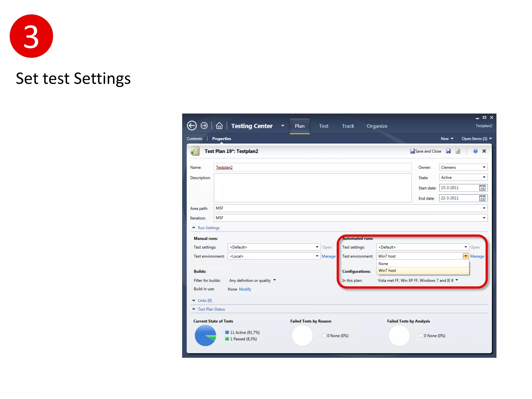Open the Contents sub-tab
The width and height of the screenshot is (532, 399).
click(x=195, y=139)
